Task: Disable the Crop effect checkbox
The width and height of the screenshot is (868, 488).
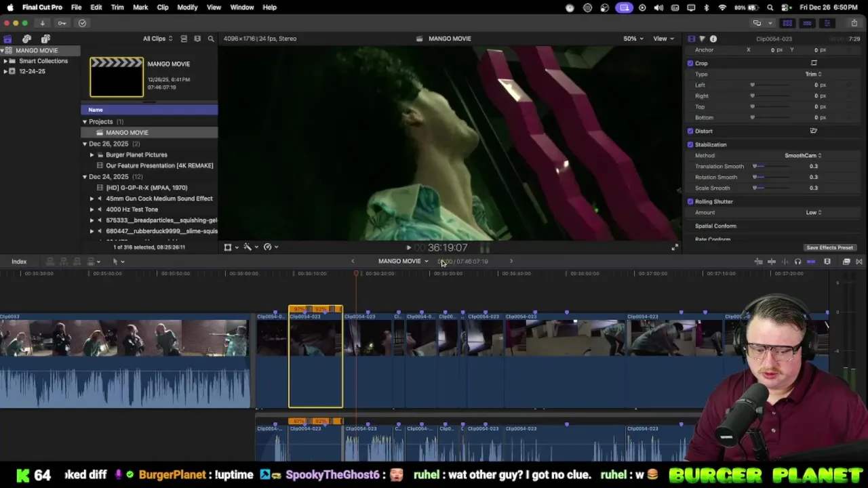Action: click(690, 63)
